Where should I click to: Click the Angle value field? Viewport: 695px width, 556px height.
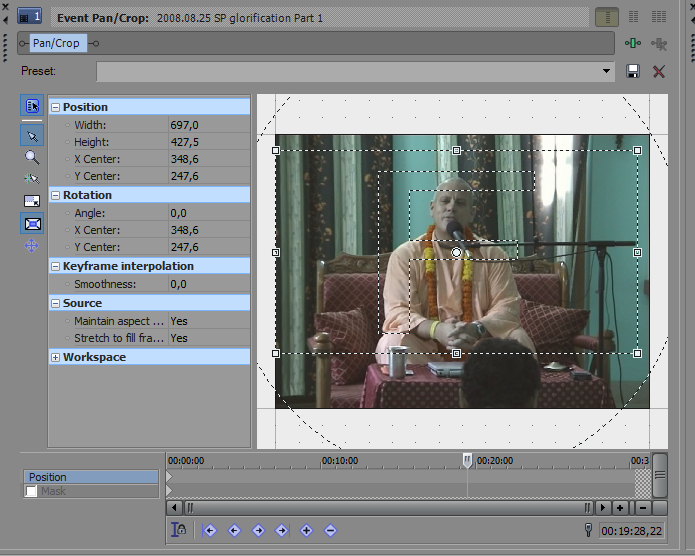point(209,213)
